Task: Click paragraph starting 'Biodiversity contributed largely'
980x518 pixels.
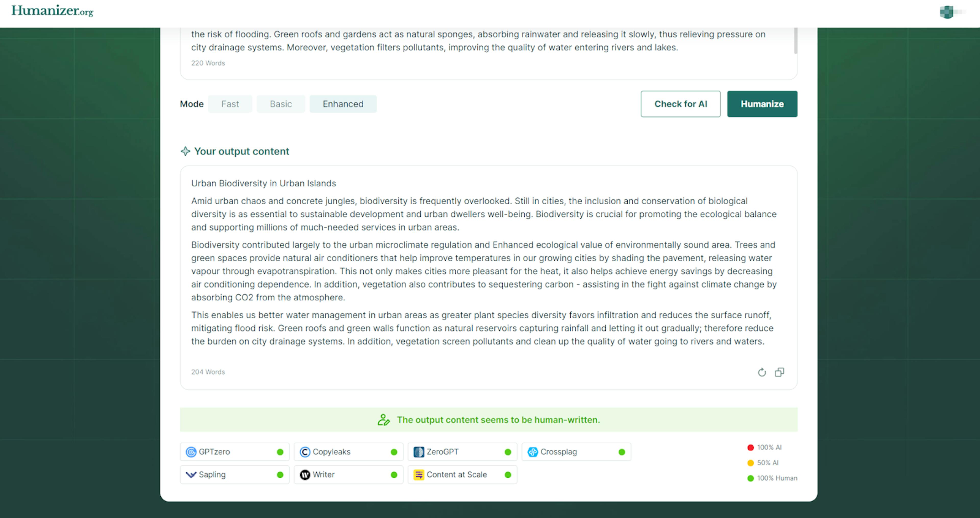Action: 484,271
